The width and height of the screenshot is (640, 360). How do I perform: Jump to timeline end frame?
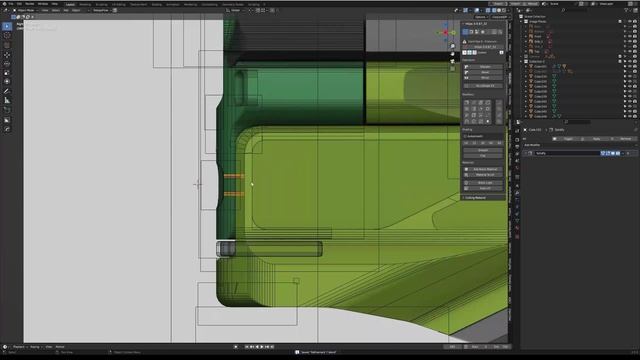[x=272, y=347]
